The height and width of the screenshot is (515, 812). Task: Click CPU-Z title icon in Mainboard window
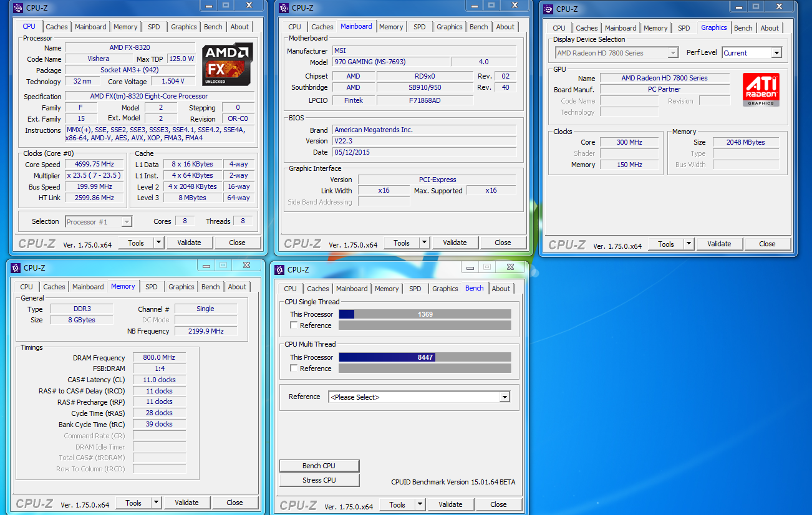pyautogui.click(x=285, y=8)
